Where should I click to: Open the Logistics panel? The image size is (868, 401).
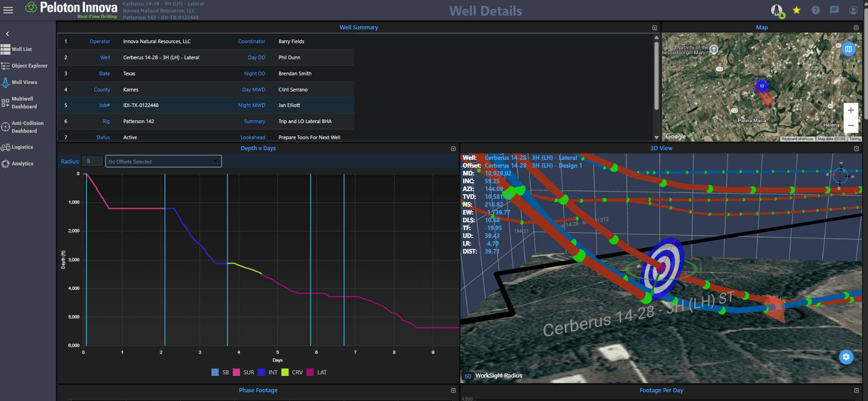point(22,147)
